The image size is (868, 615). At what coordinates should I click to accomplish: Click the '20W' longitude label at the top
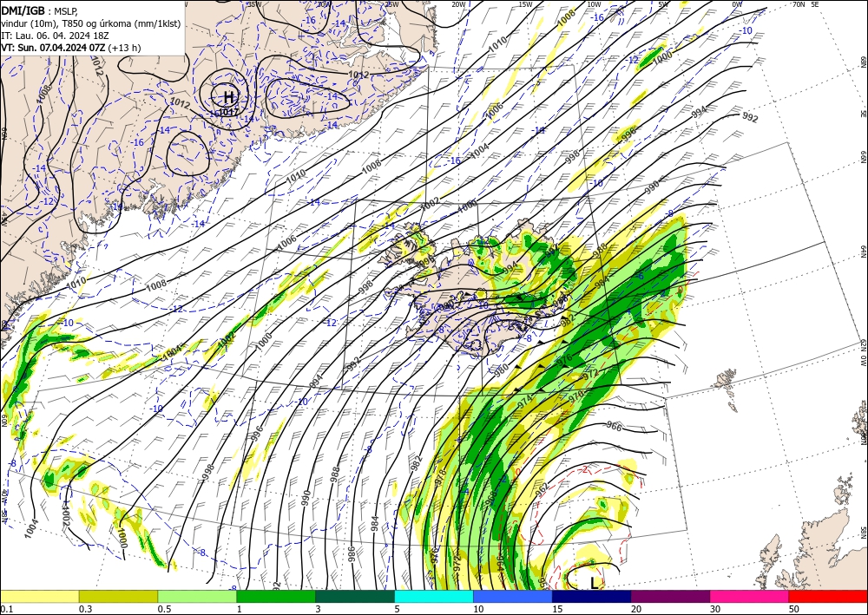pos(458,4)
